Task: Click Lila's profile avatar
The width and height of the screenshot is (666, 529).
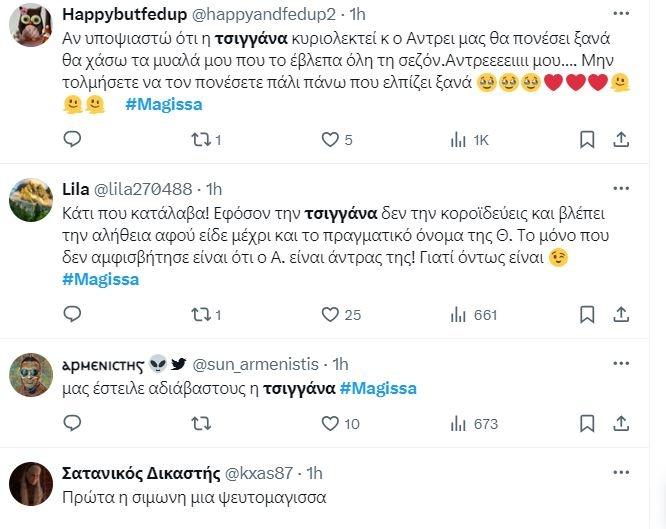Action: pos(31,202)
